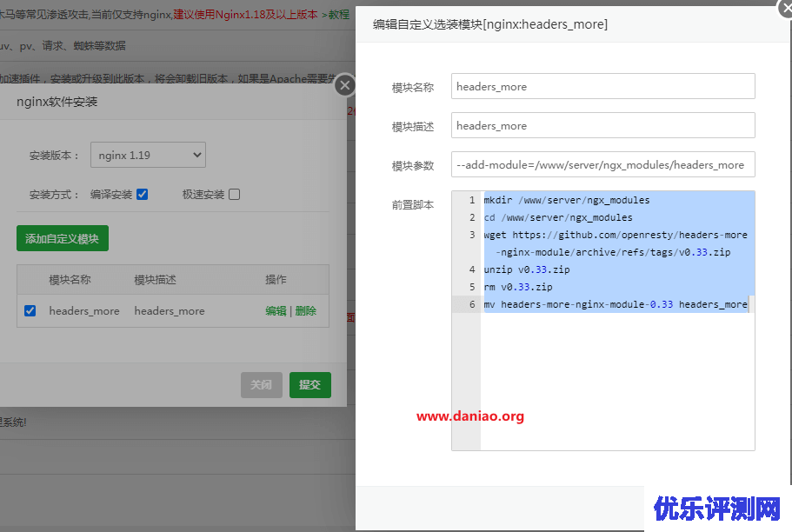The width and height of the screenshot is (792, 532).
Task: Click the 关闭 button in nginx dialog
Action: [x=261, y=385]
